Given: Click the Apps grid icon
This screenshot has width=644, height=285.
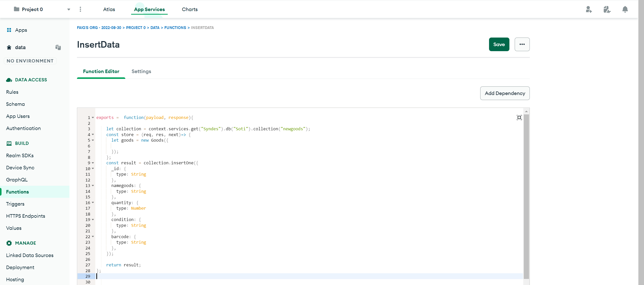Looking at the screenshot, I should pyautogui.click(x=9, y=30).
